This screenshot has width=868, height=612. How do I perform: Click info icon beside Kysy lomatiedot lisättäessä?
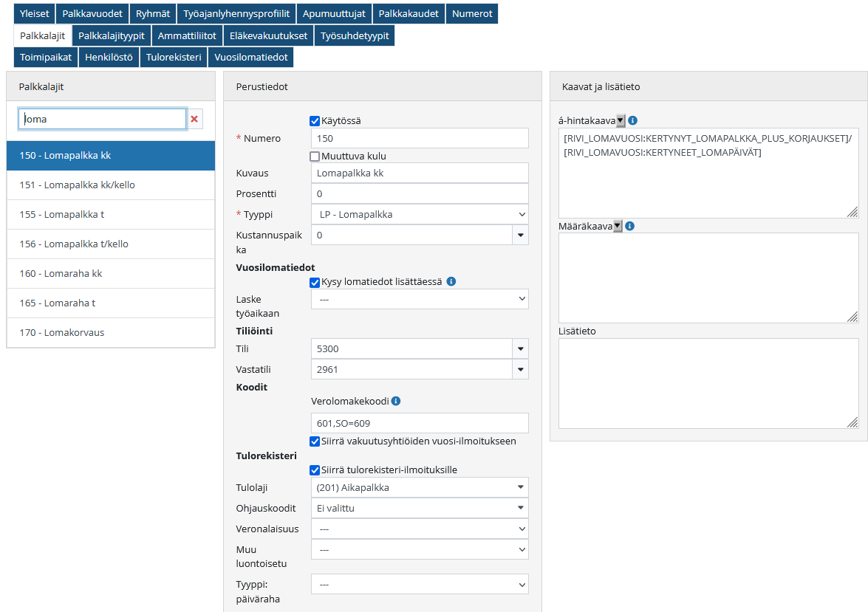click(451, 281)
